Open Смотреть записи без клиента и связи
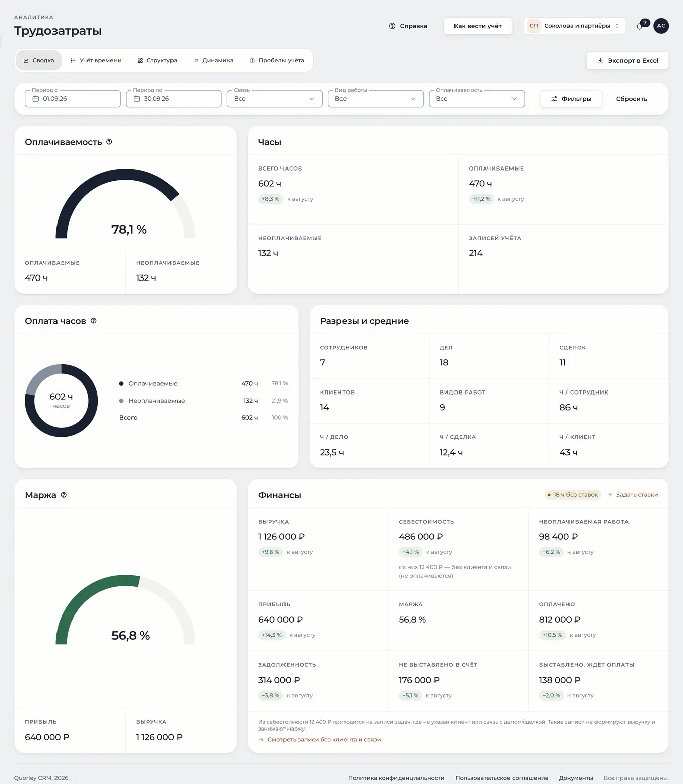The height and width of the screenshot is (784, 683). 320,740
